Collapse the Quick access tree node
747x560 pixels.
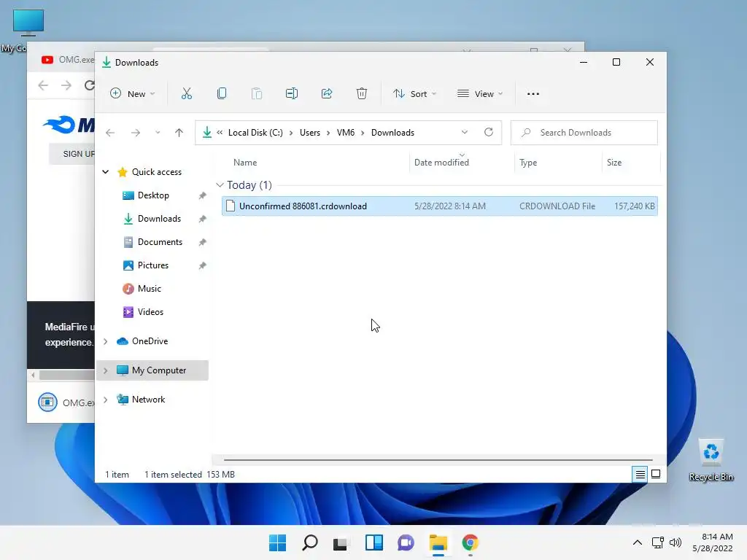coord(106,172)
